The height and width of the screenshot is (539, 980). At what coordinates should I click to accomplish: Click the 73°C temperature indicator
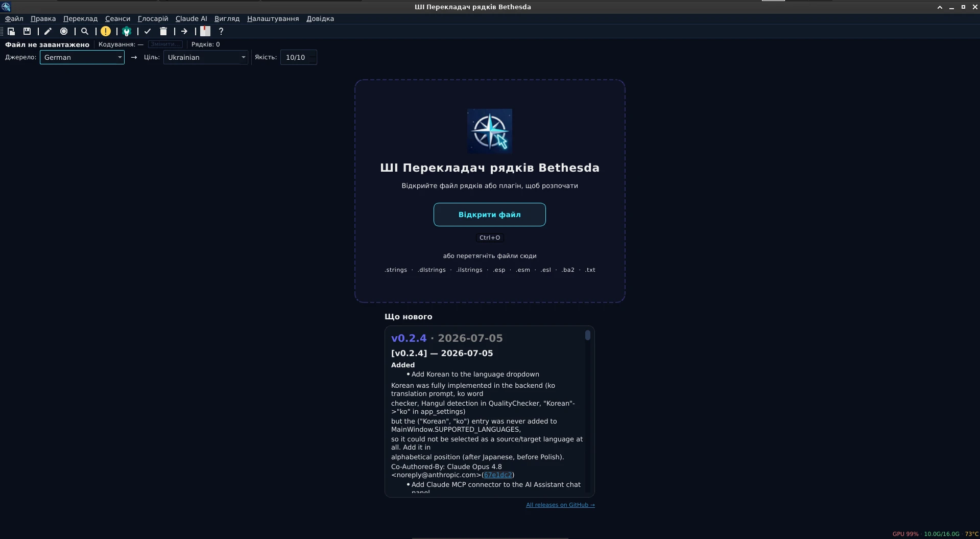[971, 534]
